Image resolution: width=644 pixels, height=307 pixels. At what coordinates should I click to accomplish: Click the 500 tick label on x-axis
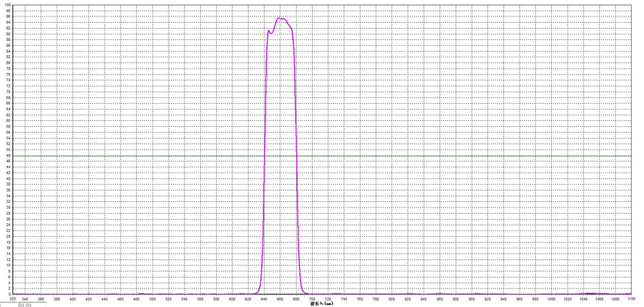point(152,298)
